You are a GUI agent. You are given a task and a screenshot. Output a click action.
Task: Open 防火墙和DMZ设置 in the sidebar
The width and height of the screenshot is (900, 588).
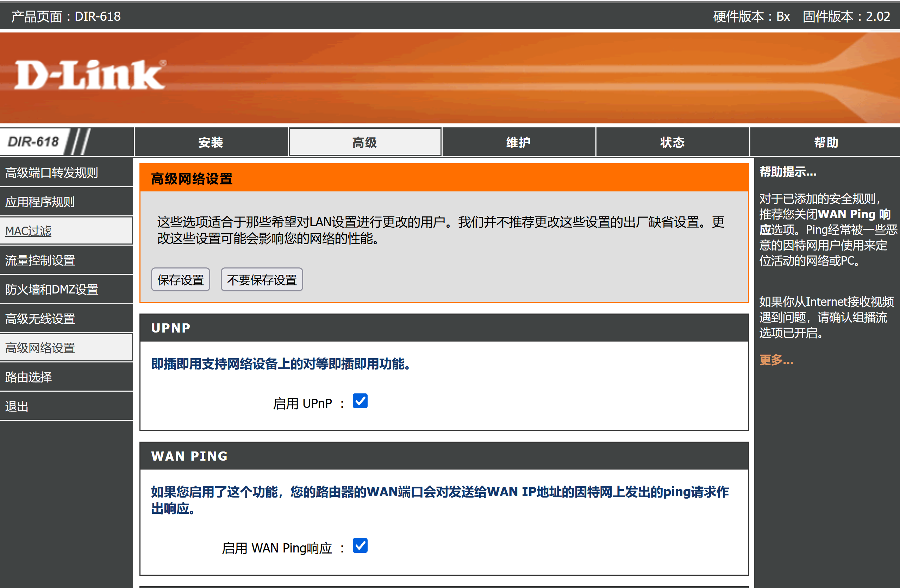(x=52, y=290)
